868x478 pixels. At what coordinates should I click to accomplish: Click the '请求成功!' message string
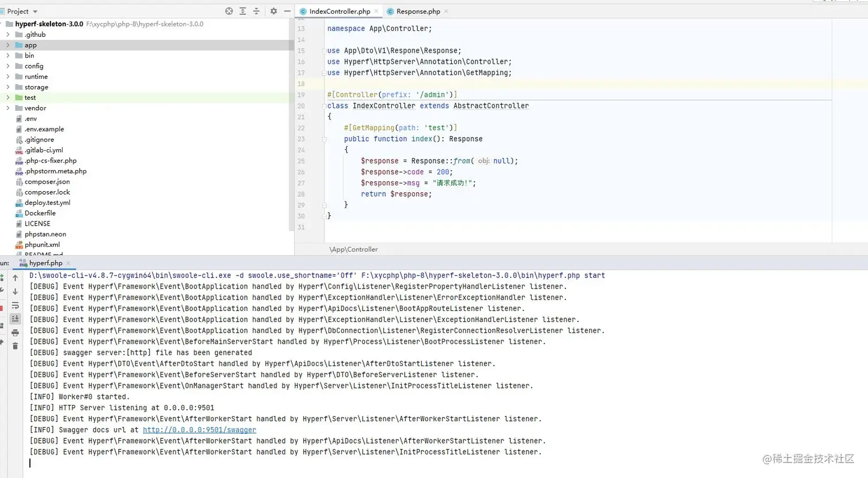click(452, 183)
